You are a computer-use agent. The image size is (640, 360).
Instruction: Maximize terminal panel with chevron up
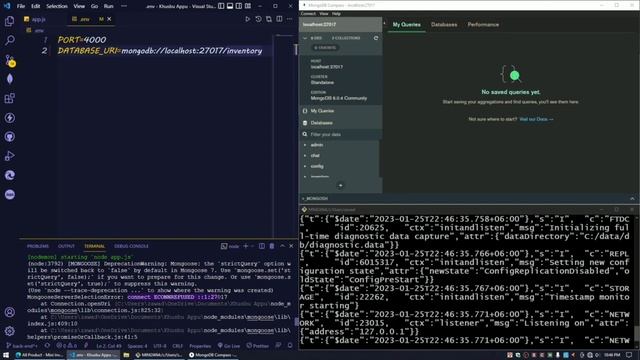[x=282, y=246]
